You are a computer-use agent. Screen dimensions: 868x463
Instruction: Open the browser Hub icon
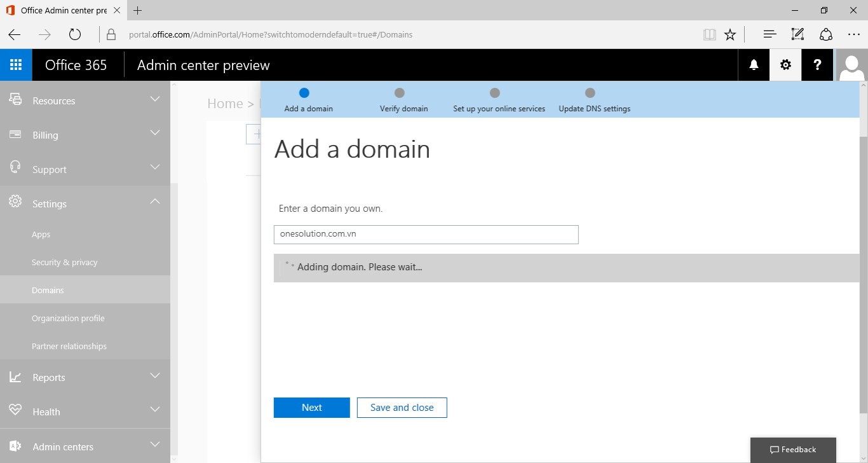(x=770, y=34)
